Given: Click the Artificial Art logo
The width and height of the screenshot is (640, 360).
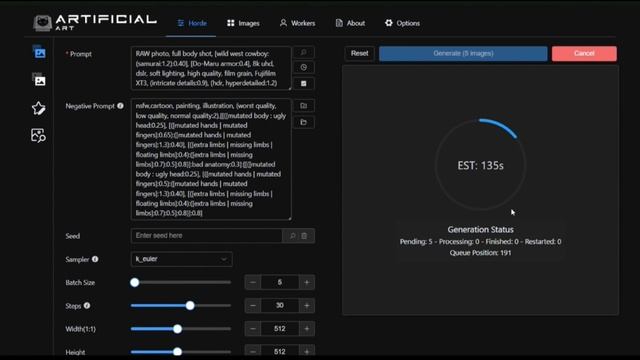Looking at the screenshot, I should (95, 23).
